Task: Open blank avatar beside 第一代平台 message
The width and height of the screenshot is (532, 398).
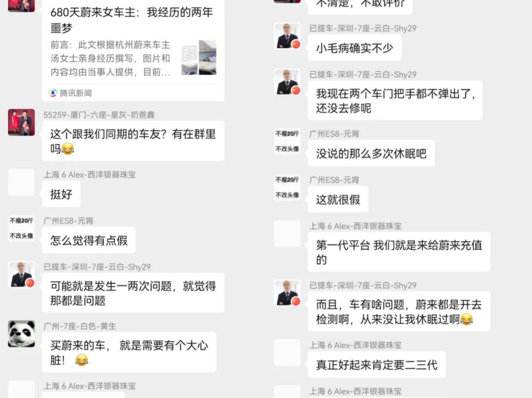Action: tap(287, 234)
